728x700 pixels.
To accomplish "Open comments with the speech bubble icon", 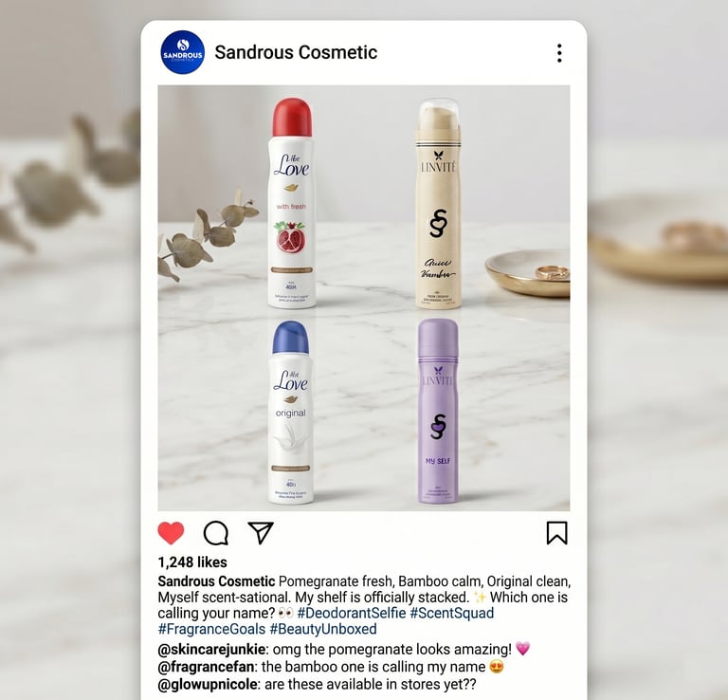I will tap(216, 533).
